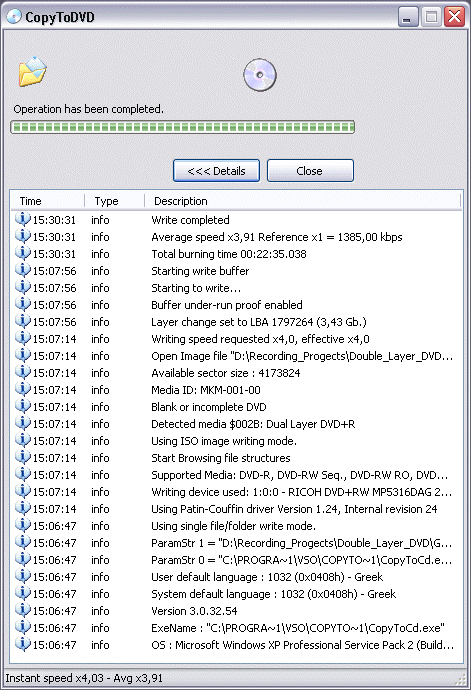Select "Writing device used: 1:0:0 - RICOH" text

[x=302, y=492]
